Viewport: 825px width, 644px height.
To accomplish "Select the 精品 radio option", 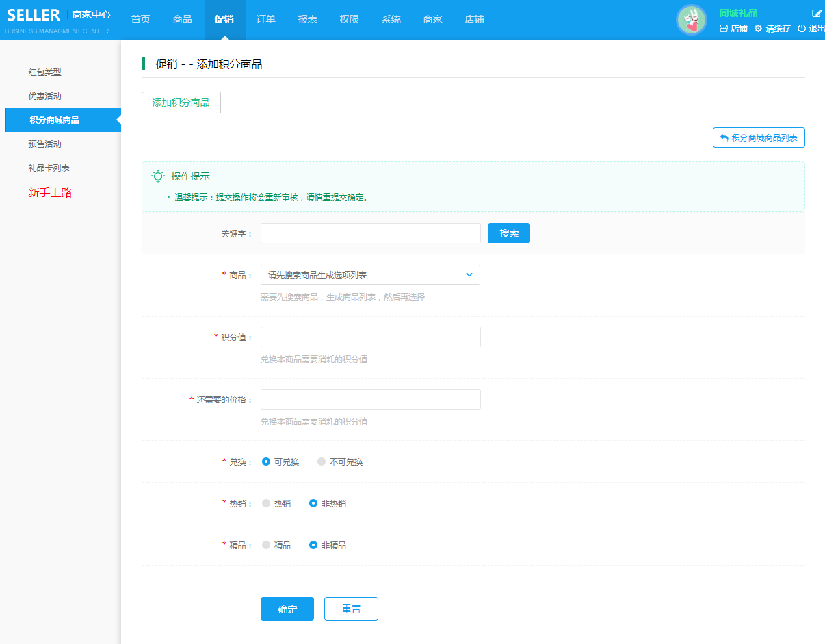I will tap(266, 546).
